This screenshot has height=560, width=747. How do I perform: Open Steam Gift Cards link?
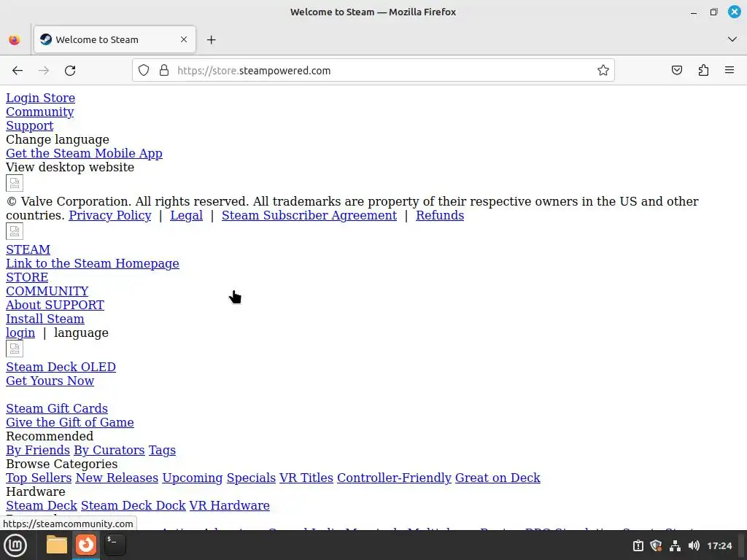pyautogui.click(x=57, y=408)
